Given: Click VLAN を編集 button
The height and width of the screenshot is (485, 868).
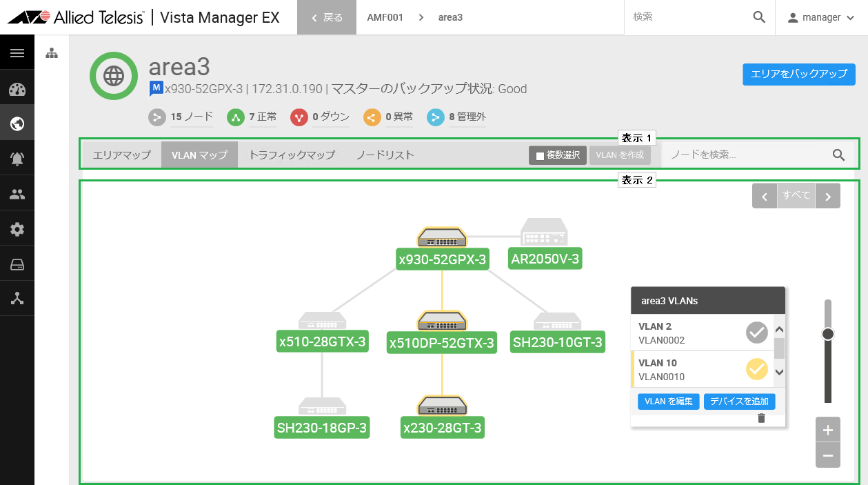Looking at the screenshot, I should pyautogui.click(x=669, y=401).
